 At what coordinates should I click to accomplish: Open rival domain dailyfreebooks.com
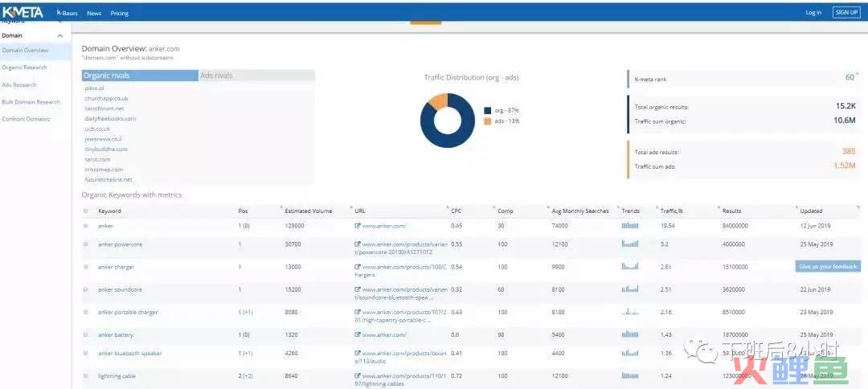110,118
